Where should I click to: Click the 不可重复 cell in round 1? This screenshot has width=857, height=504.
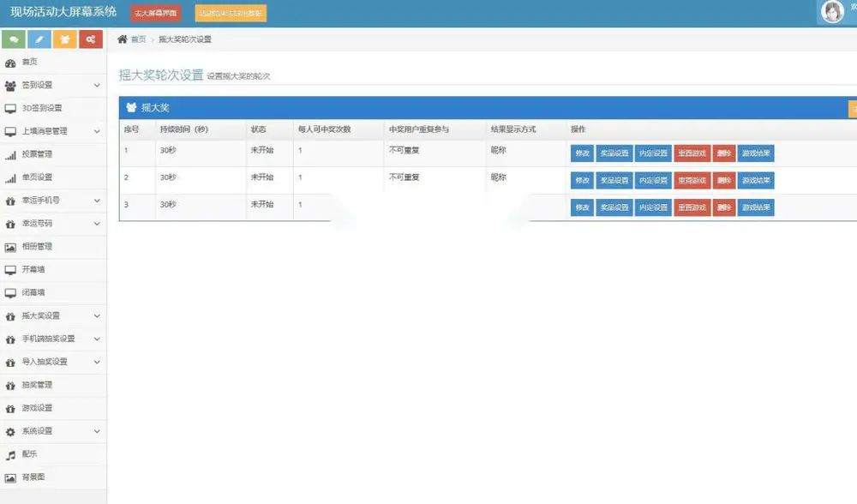point(404,150)
